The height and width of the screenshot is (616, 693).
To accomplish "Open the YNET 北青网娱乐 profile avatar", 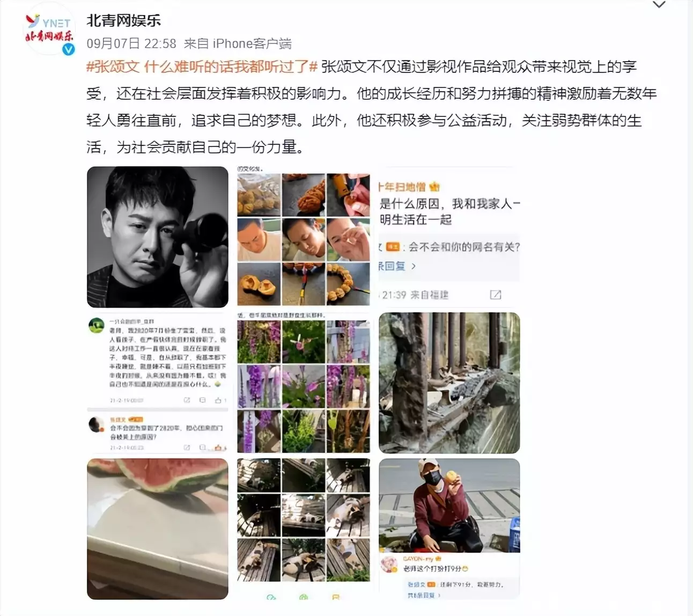I will pyautogui.click(x=50, y=31).
